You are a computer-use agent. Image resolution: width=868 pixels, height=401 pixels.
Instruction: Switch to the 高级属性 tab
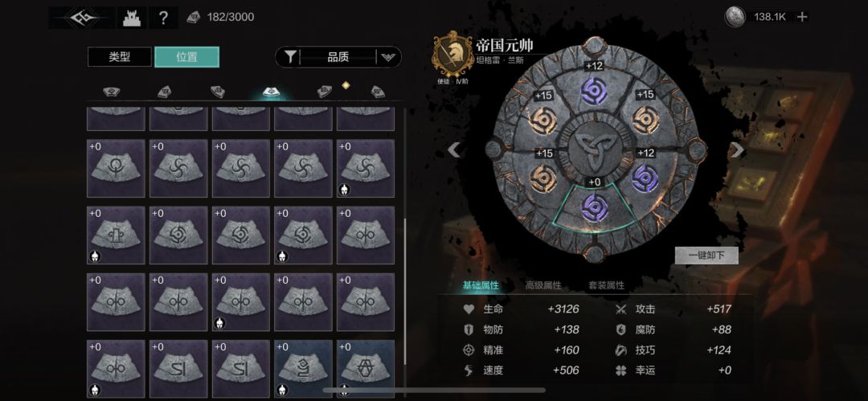click(x=543, y=285)
